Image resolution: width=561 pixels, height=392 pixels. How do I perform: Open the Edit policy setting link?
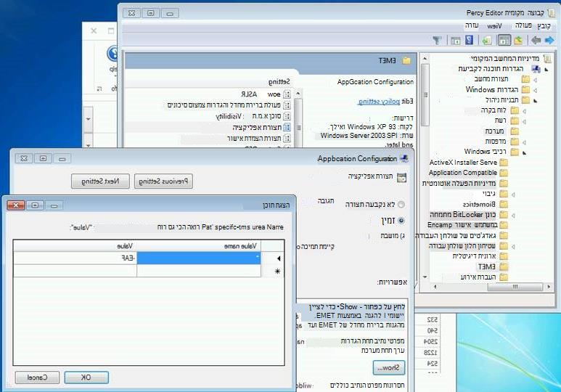pyautogui.click(x=379, y=102)
